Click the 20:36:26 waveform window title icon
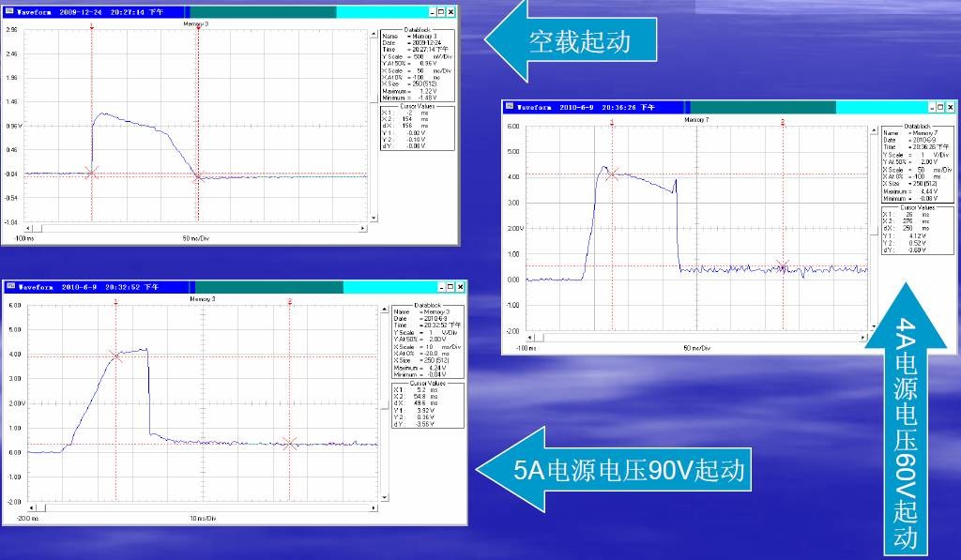 (510, 108)
